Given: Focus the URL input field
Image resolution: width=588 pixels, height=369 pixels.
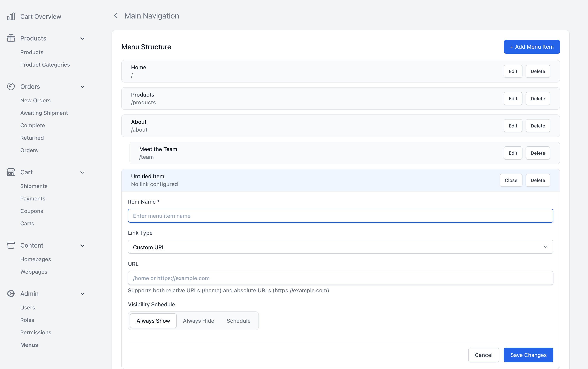Looking at the screenshot, I should [x=340, y=278].
